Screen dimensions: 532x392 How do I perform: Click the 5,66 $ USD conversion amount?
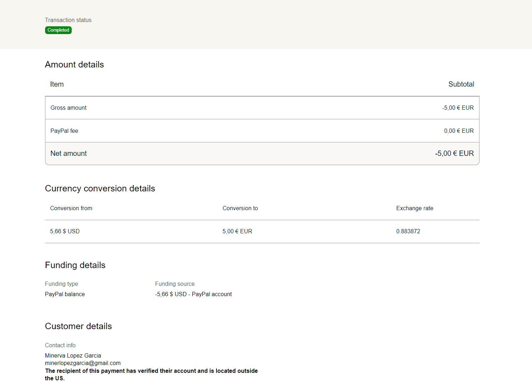click(65, 231)
